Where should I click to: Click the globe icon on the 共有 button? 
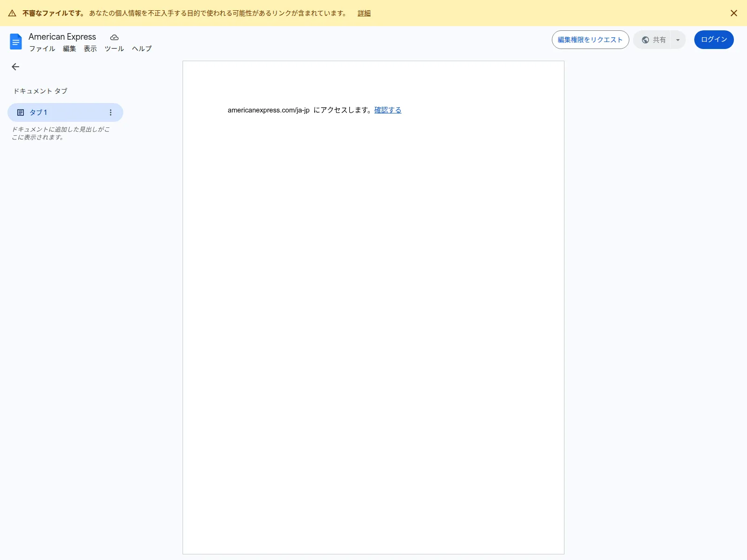(x=646, y=40)
